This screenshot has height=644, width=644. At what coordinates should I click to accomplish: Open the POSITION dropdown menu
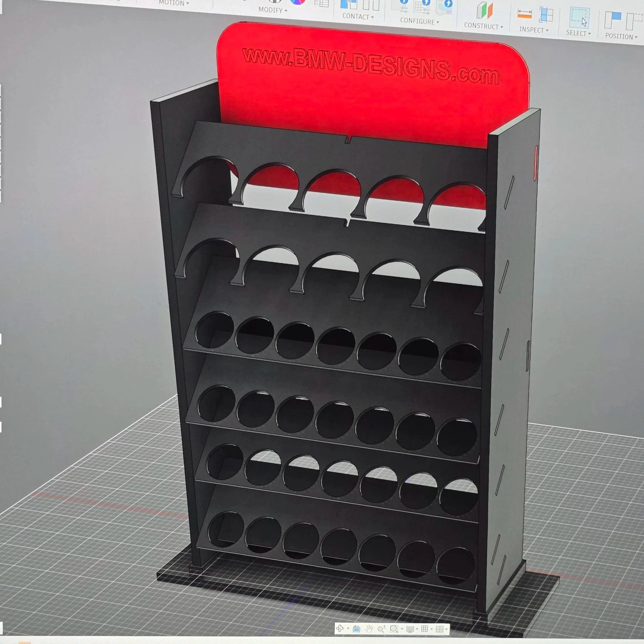coord(621,36)
